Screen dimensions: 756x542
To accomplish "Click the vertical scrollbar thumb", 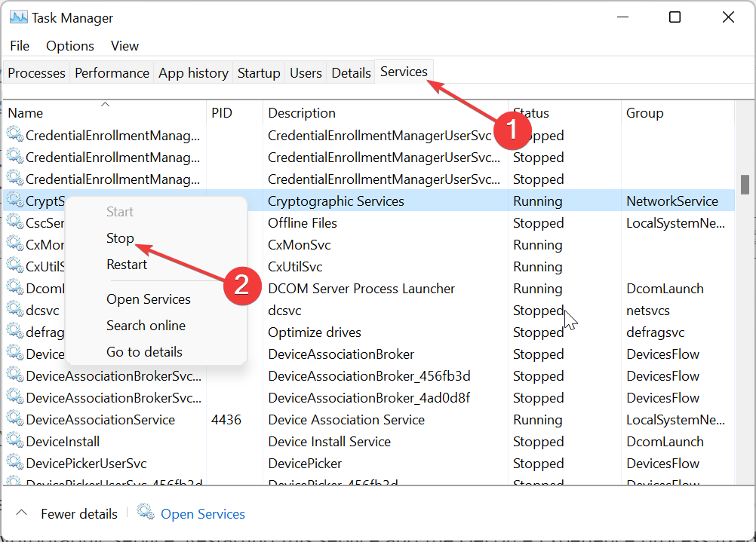I will [x=745, y=185].
